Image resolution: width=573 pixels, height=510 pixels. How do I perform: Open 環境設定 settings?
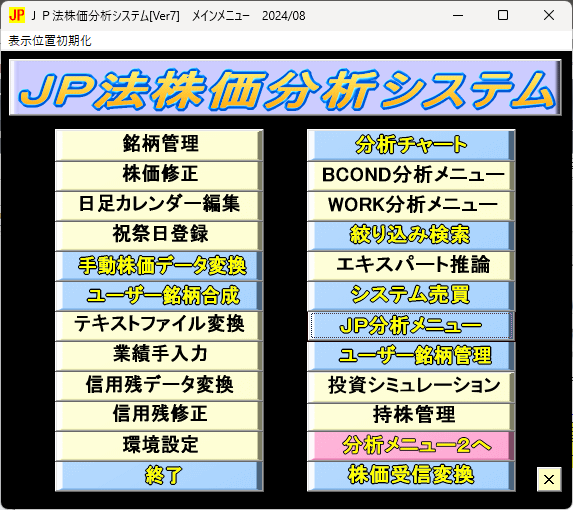[159, 445]
